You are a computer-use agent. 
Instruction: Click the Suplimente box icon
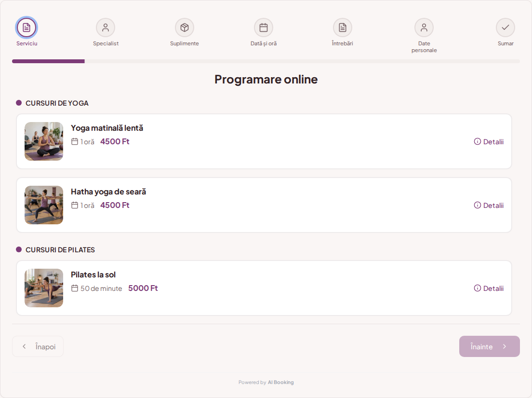[x=185, y=27]
